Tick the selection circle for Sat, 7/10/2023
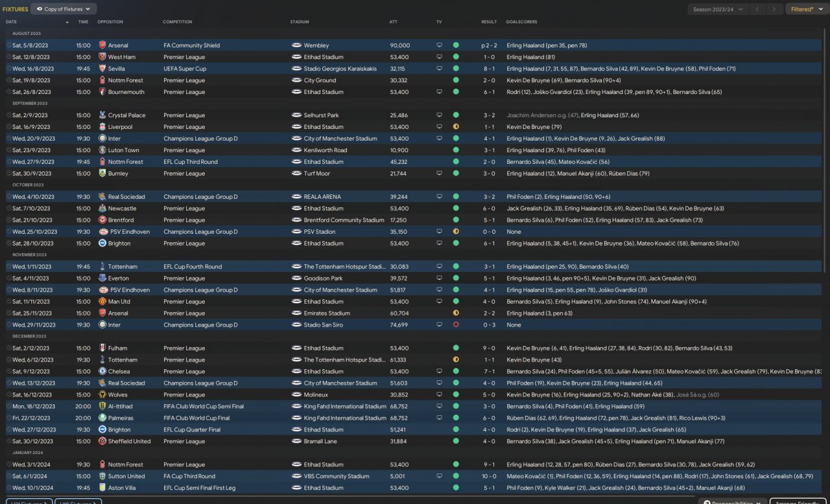830x504 pixels. (x=8, y=209)
